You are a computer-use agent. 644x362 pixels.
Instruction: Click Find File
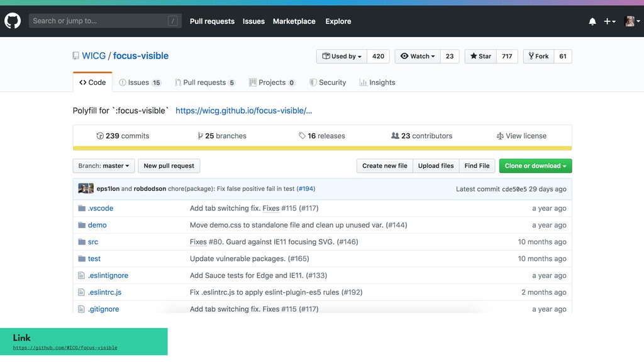(477, 166)
